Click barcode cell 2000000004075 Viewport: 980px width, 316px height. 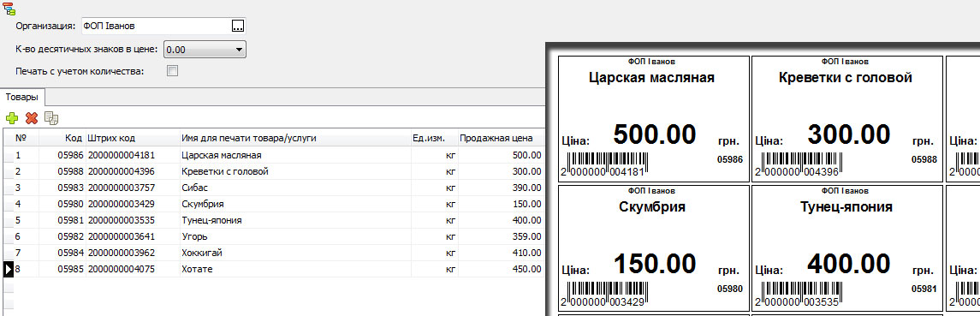[133, 269]
